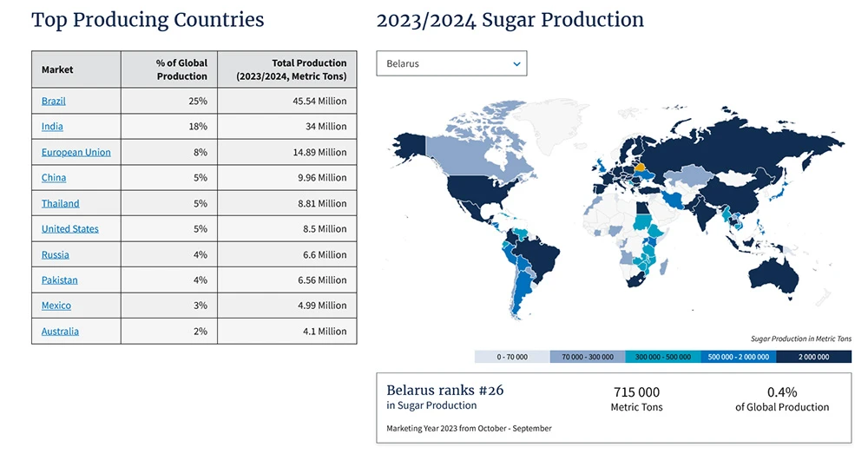Click the 2% cell in Australia row
Image resolution: width=868 pixels, height=454 pixels.
click(x=169, y=331)
